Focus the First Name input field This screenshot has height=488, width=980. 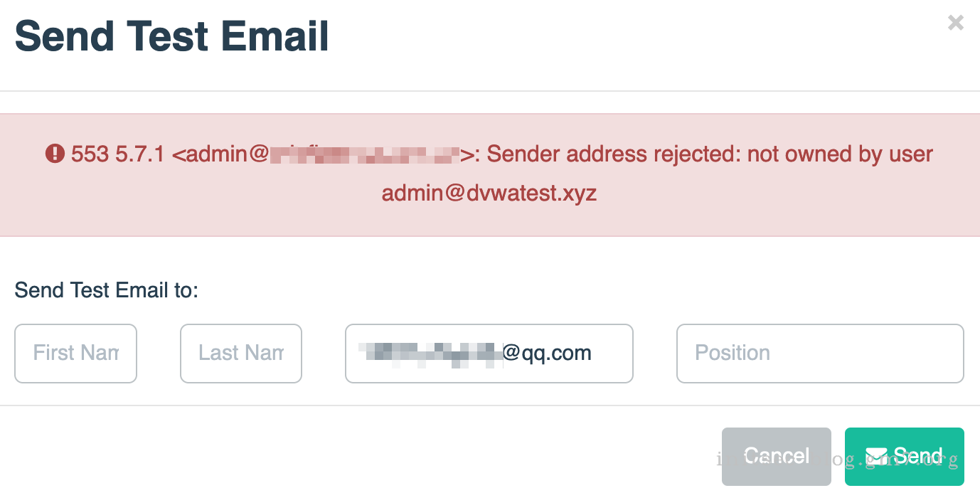pos(75,354)
